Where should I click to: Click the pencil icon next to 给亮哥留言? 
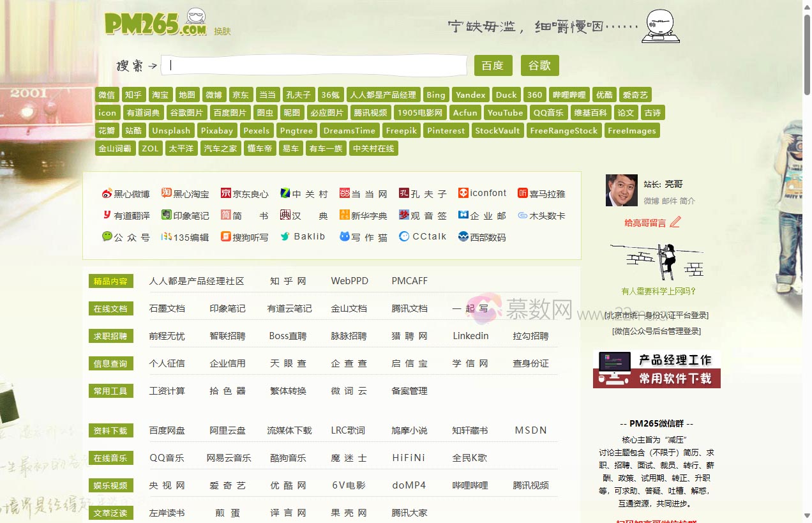point(675,222)
